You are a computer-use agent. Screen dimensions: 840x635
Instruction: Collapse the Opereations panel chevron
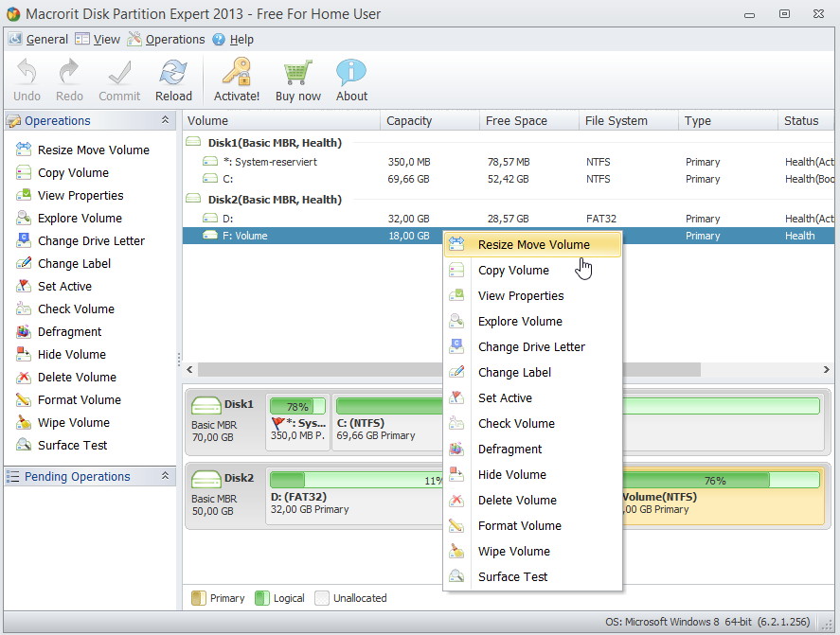tap(165, 120)
